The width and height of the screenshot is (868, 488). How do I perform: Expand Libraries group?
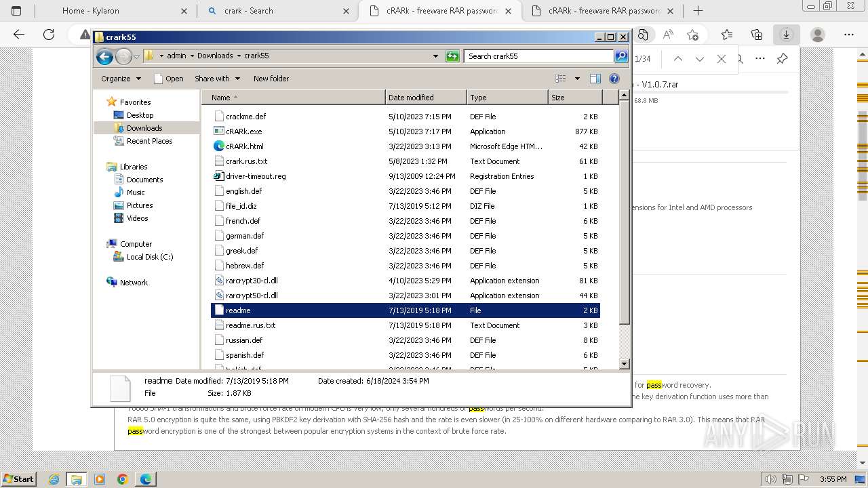(134, 167)
